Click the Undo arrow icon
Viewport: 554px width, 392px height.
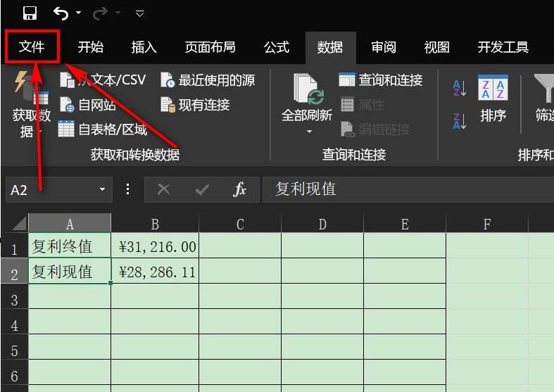(61, 13)
